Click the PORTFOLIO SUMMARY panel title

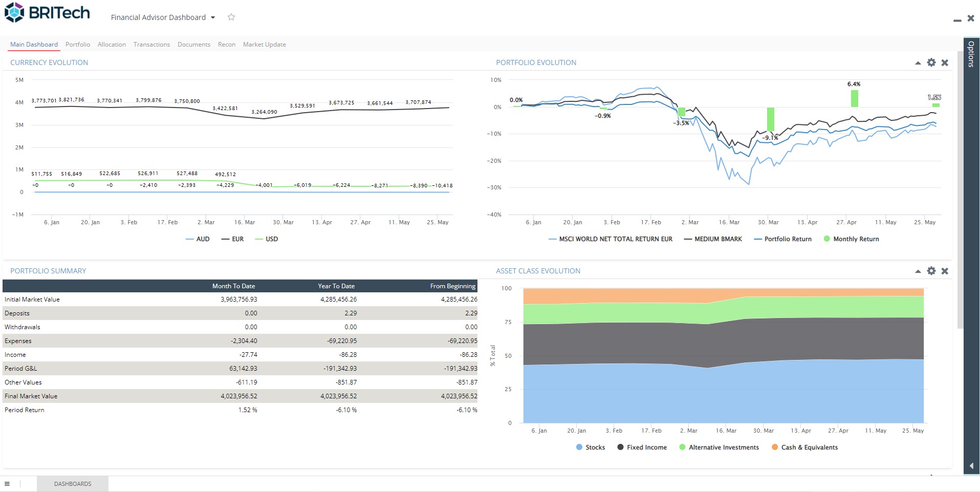[x=48, y=271]
